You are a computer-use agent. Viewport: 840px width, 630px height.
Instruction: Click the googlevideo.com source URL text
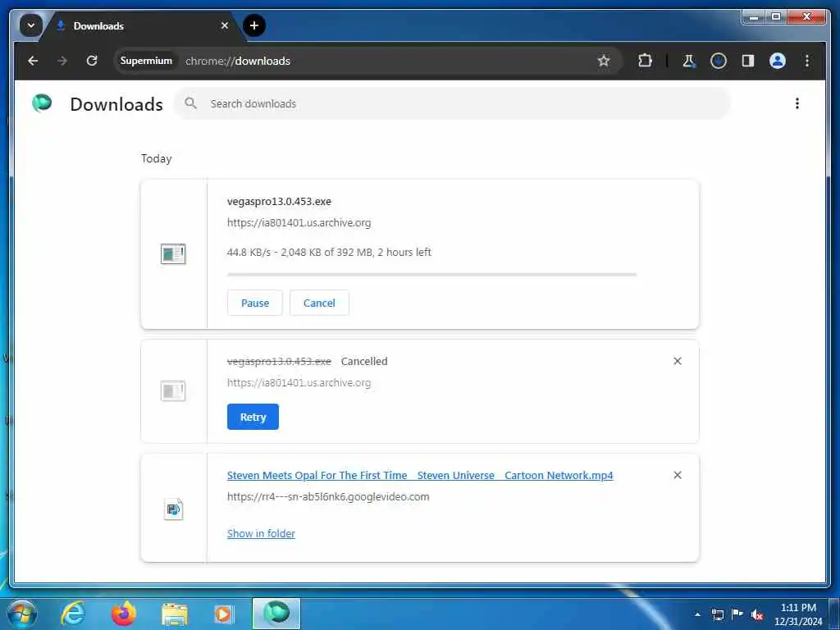328,496
